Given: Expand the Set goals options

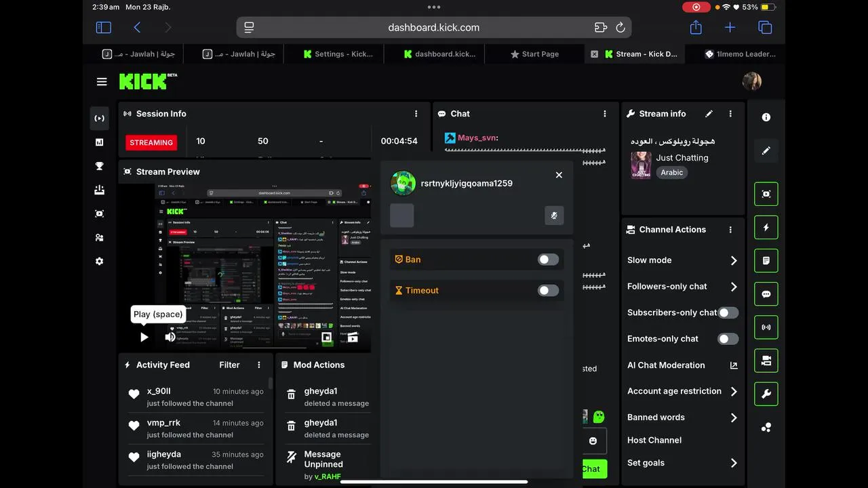Looking at the screenshot, I should tap(734, 463).
